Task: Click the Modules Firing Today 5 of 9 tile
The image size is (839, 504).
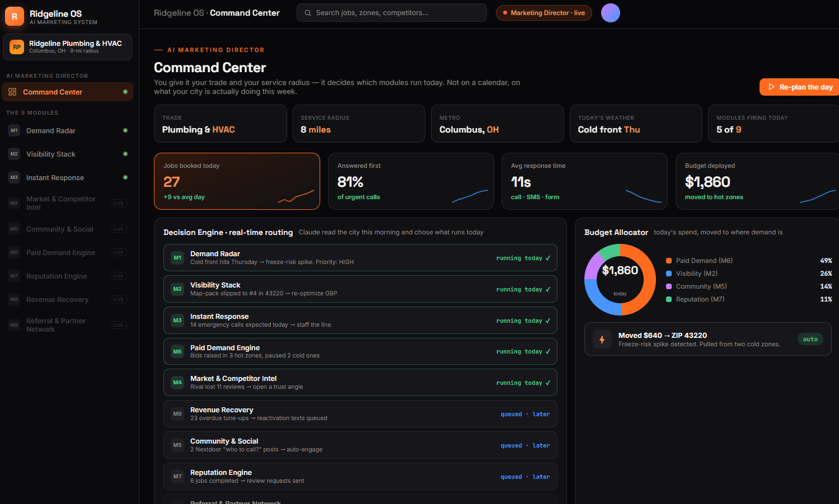Action: pos(774,124)
